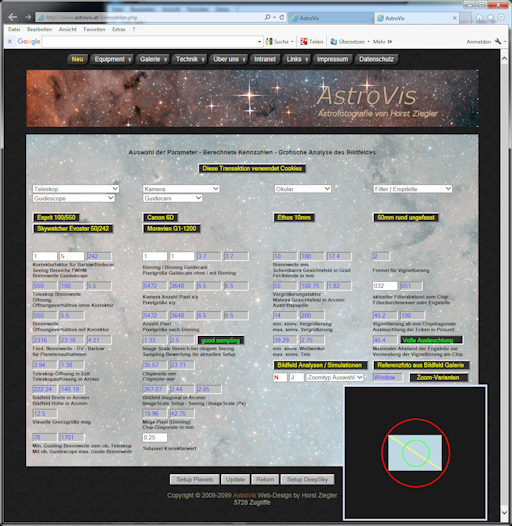Open the new blank tab button

coord(465,18)
